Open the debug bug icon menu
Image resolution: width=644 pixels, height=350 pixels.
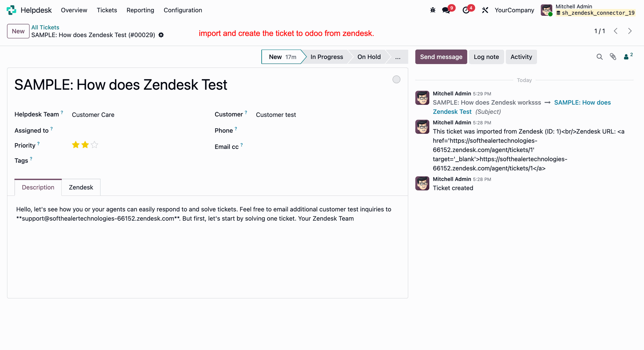(x=433, y=10)
